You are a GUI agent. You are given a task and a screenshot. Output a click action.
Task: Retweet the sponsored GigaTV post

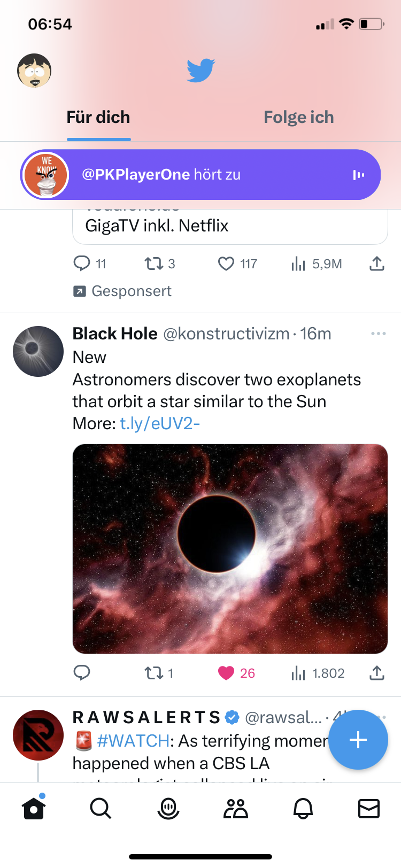155,263
